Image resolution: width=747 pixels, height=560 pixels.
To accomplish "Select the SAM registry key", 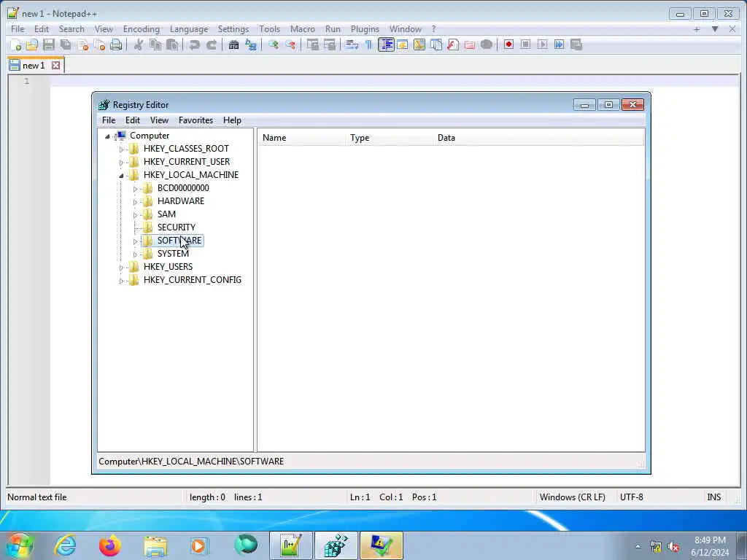I will [166, 214].
